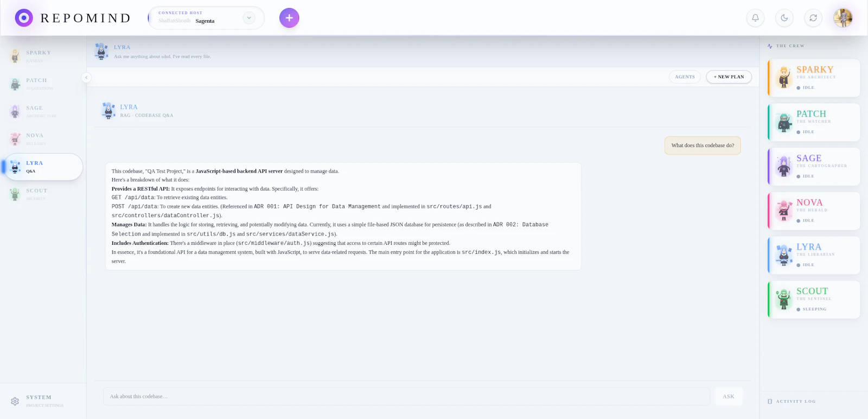Click the Lyra avatar beside RAG Codebase Q&A

(x=108, y=111)
